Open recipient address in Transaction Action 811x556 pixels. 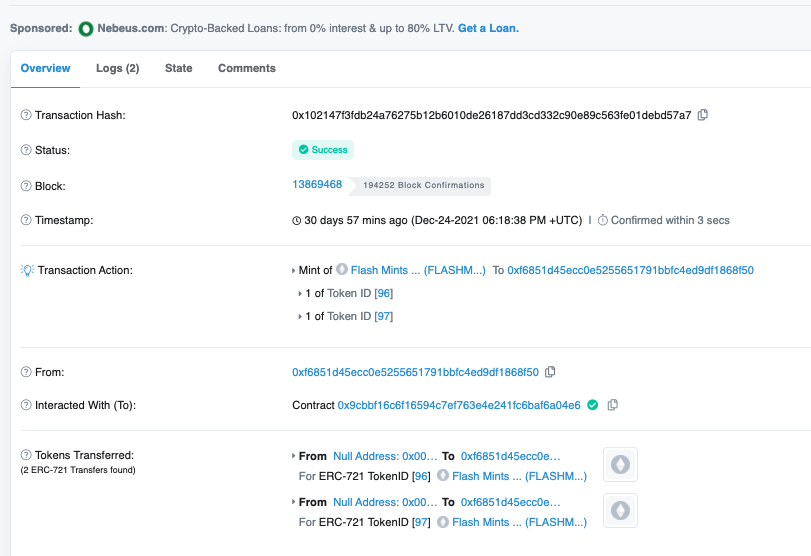point(630,270)
